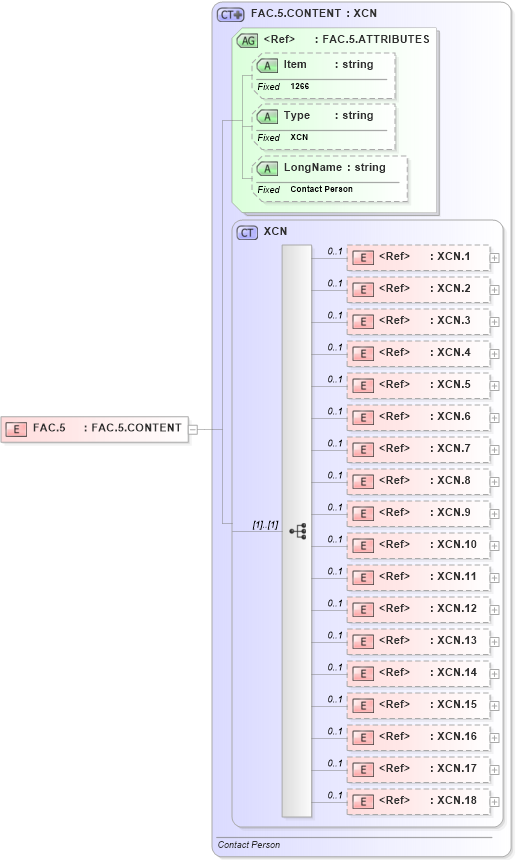
Task: Expand the XCN.8 element
Action: (495, 482)
